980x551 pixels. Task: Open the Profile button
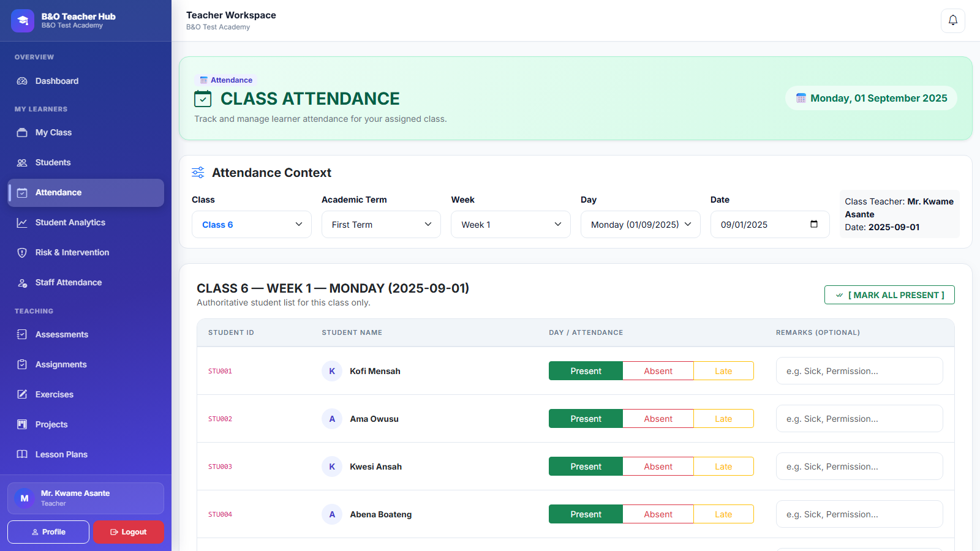48,532
